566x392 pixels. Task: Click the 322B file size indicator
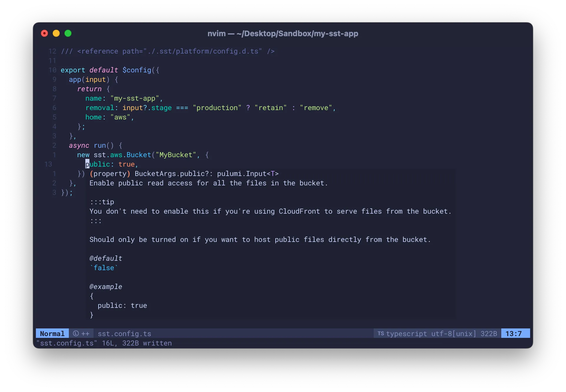pyautogui.click(x=489, y=333)
